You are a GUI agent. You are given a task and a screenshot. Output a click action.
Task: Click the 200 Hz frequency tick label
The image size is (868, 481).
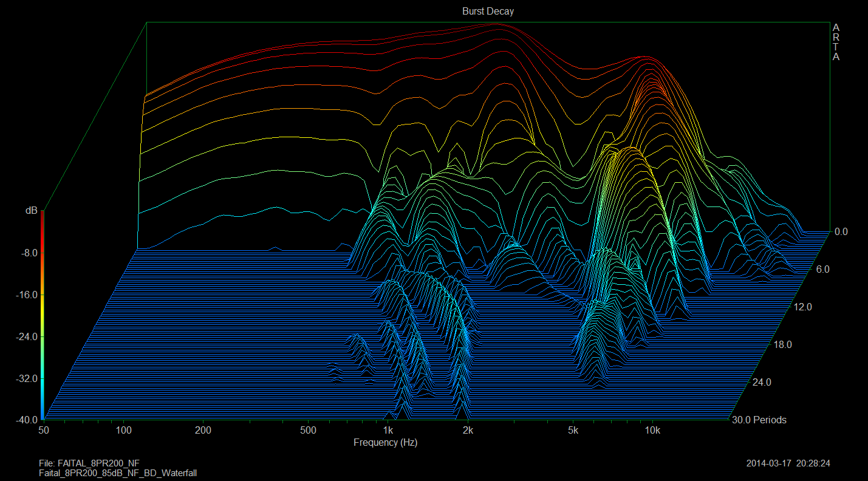[203, 431]
